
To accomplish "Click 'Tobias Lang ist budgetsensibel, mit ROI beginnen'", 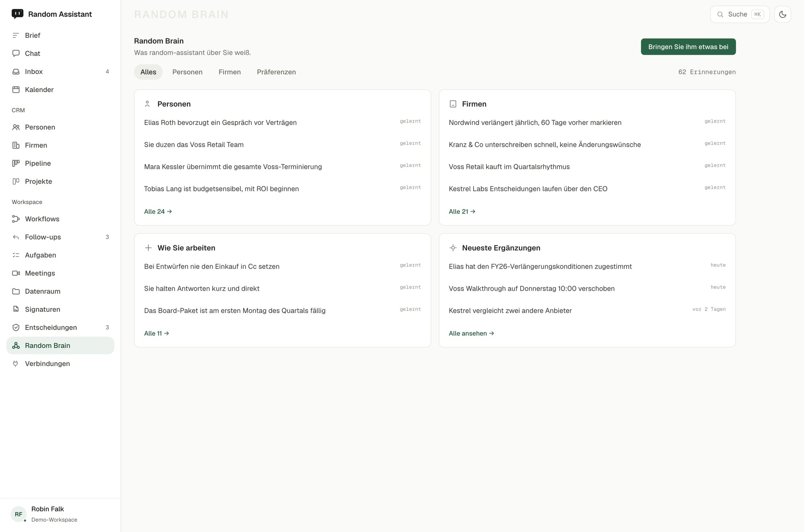I will point(222,189).
